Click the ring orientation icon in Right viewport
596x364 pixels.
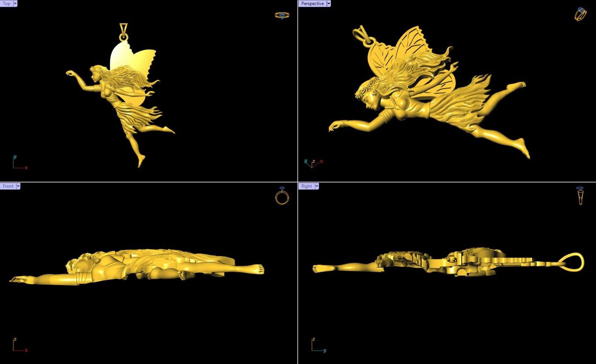click(x=580, y=196)
